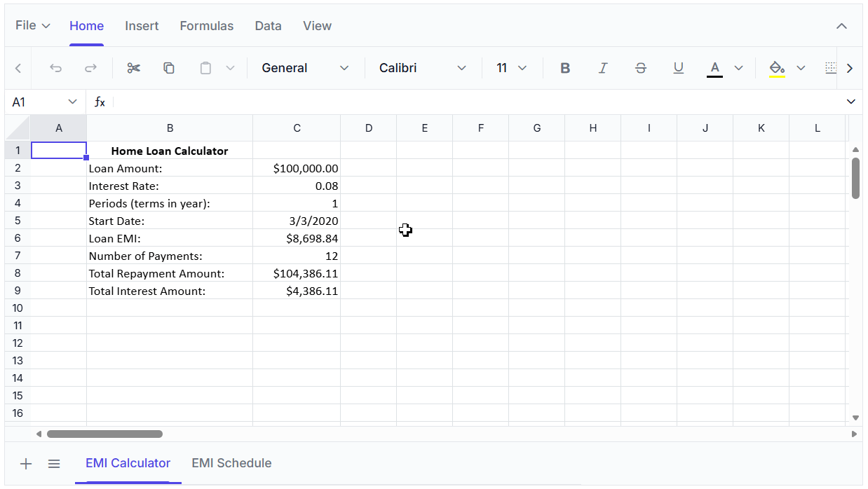The height and width of the screenshot is (489, 868).
Task: Click the Redo icon
Action: coord(90,68)
